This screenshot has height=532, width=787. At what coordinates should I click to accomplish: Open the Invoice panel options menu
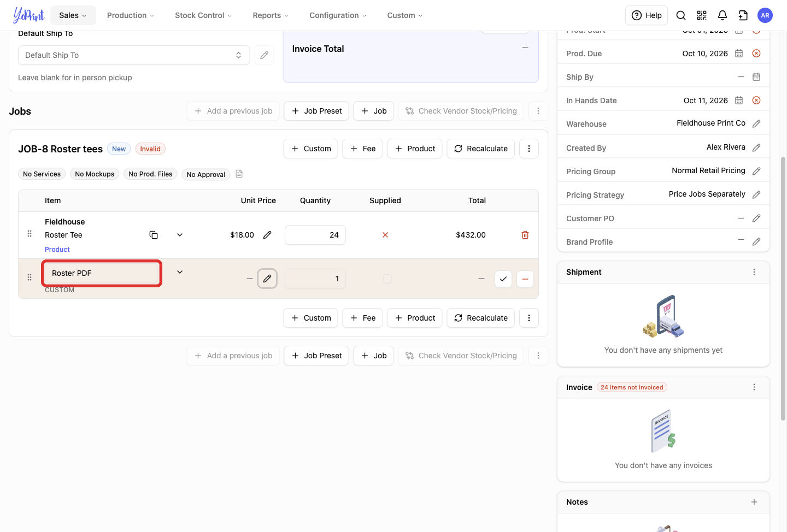[x=754, y=387]
